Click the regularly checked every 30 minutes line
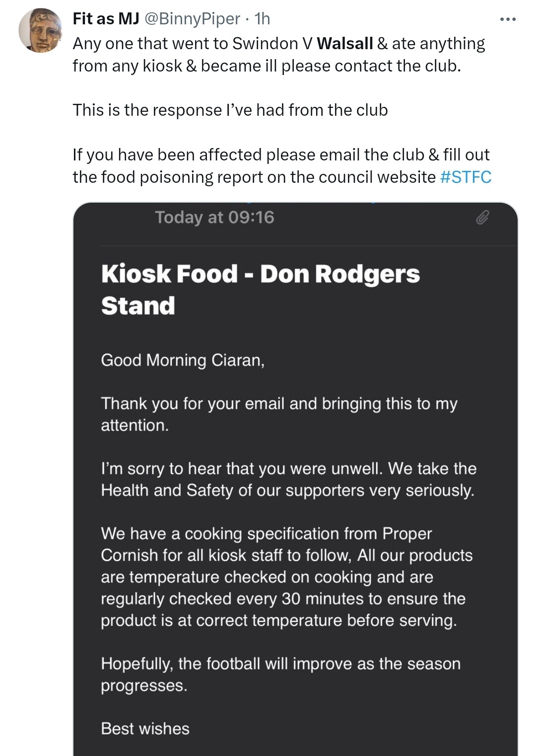 (283, 599)
